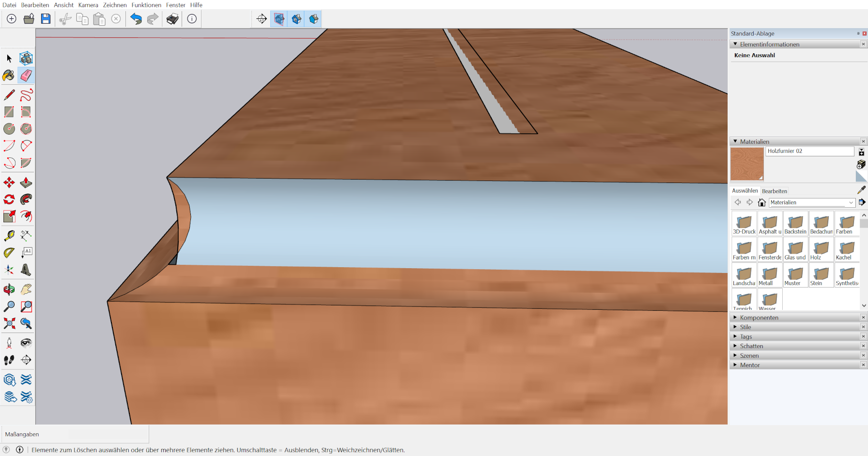Activate the Orbit tool
Screen dimensions: 868x456
[x=9, y=289]
